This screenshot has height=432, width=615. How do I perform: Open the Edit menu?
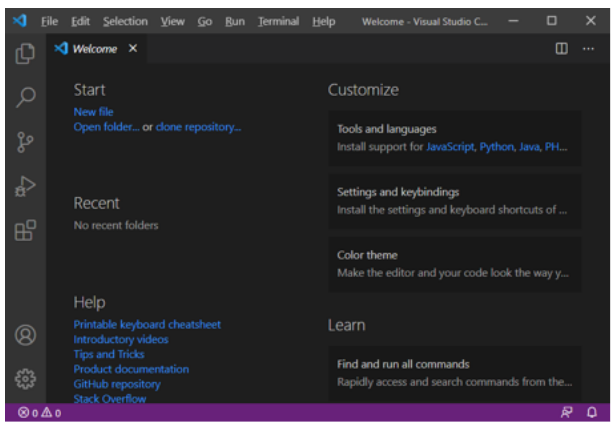80,21
